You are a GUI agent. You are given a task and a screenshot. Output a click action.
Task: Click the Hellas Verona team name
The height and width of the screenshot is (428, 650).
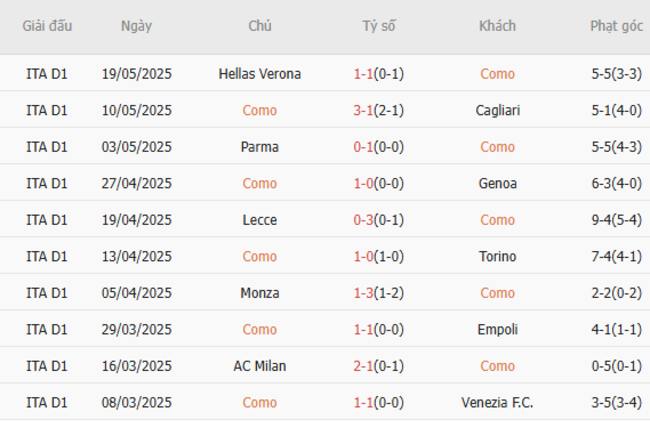(x=259, y=74)
